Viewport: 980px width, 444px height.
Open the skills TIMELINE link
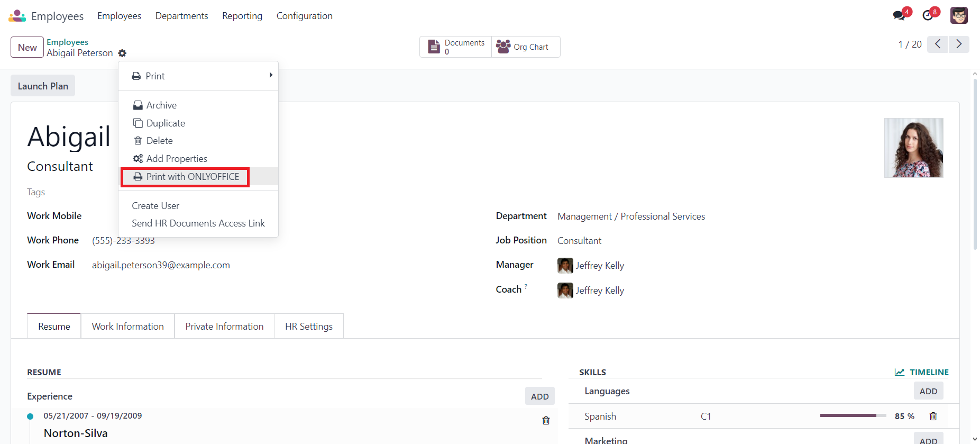point(922,372)
